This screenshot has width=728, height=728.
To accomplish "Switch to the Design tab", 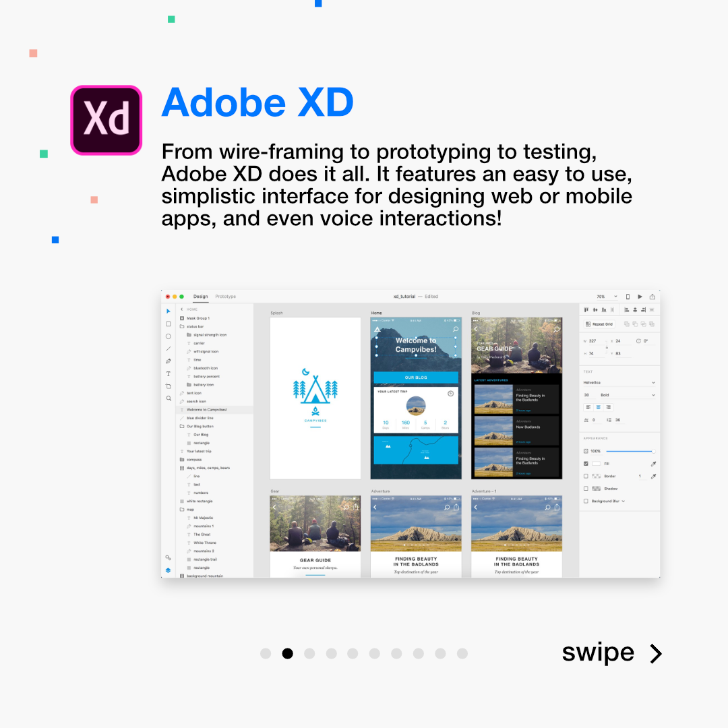I will pos(200,297).
